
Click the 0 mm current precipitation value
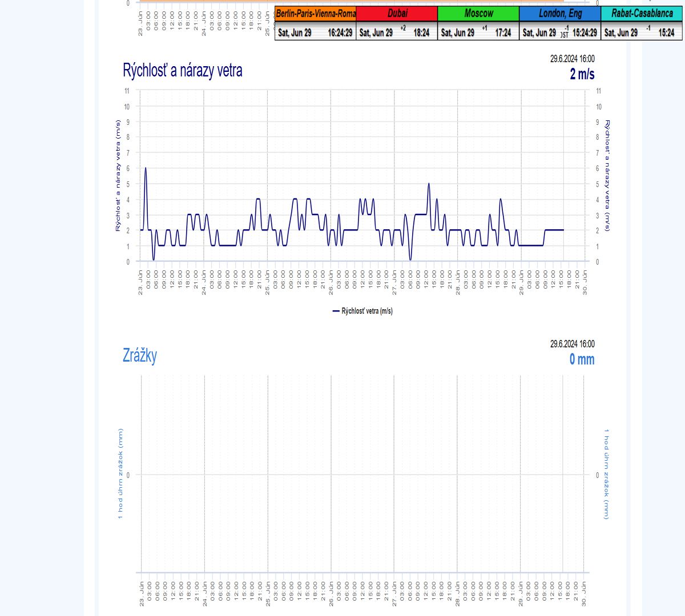(x=582, y=359)
